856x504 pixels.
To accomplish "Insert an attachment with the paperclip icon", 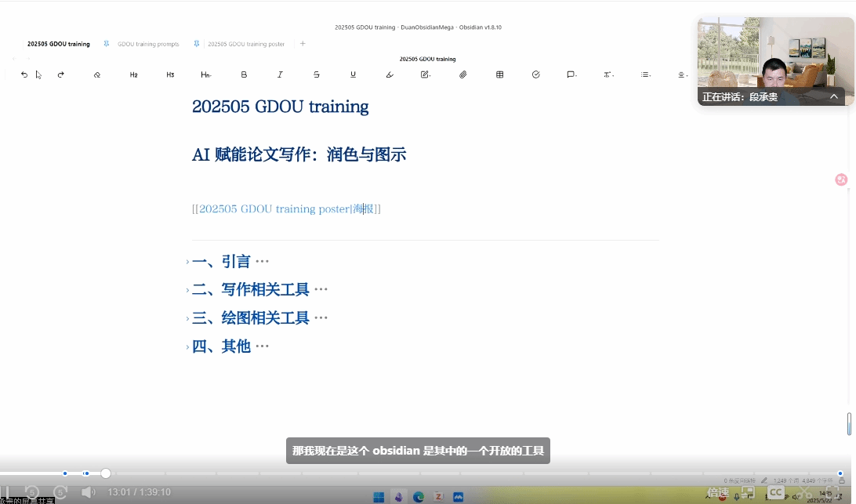I will point(463,74).
